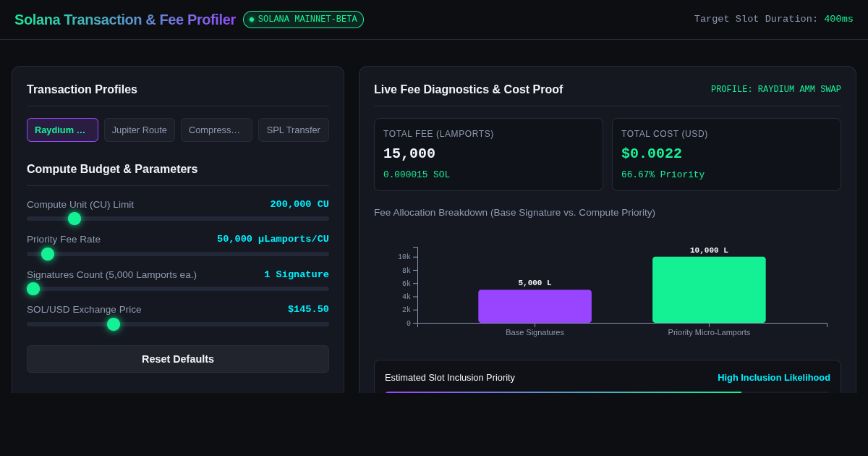Select the Raydium profile tab
This screenshot has width=868, height=456.
62,130
